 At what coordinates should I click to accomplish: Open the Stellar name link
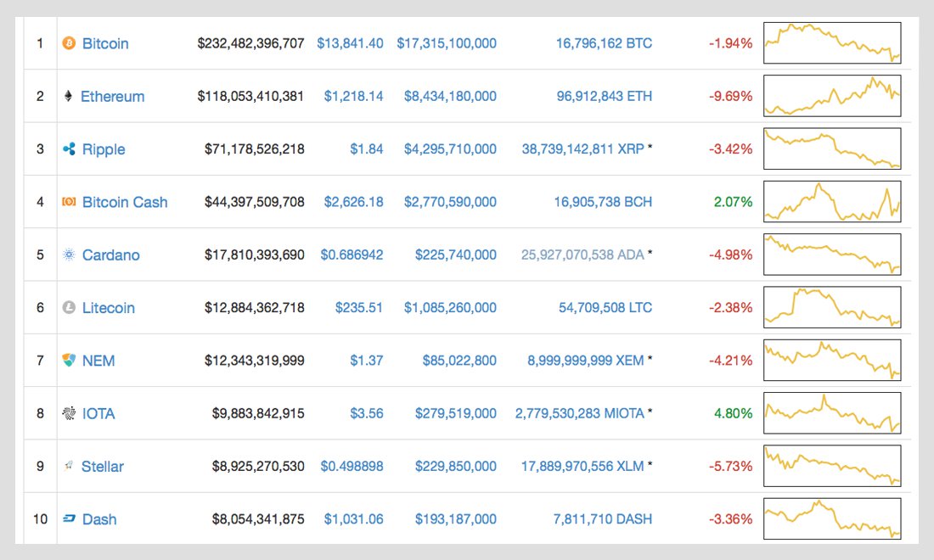tap(103, 467)
